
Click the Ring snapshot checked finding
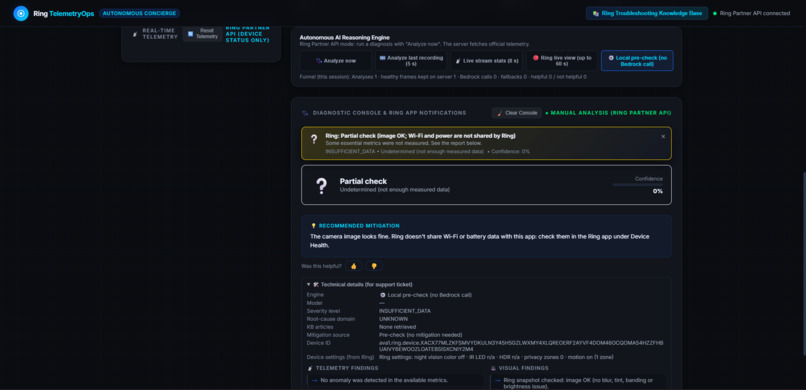coord(578,383)
